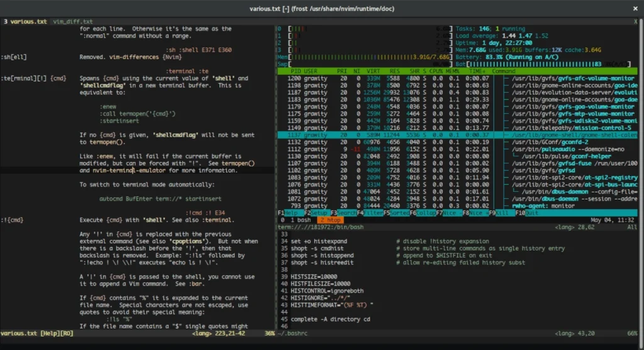Screen dimensions: 644x350
Task: Click the complete -A directory cd line
Action: 330,319
